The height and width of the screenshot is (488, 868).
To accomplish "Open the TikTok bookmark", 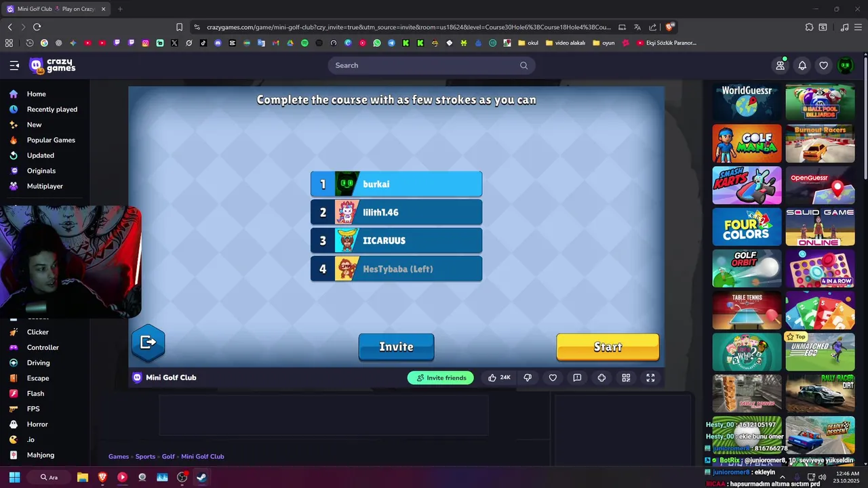I will 203,43.
